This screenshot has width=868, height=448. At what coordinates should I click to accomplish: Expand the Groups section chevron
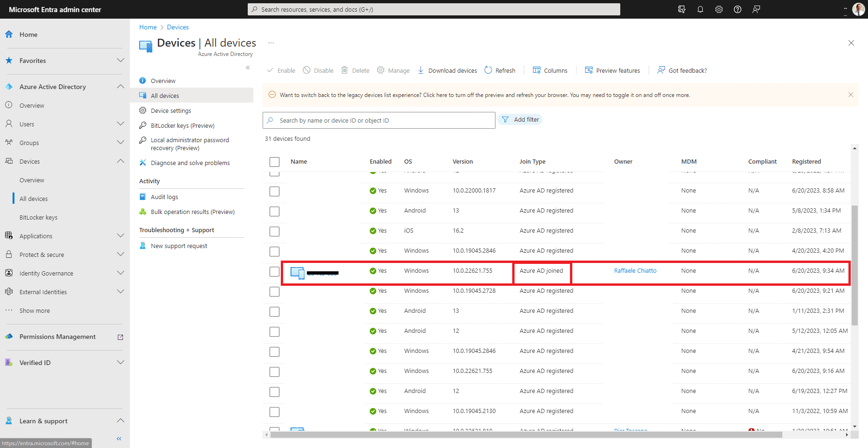pyautogui.click(x=120, y=142)
